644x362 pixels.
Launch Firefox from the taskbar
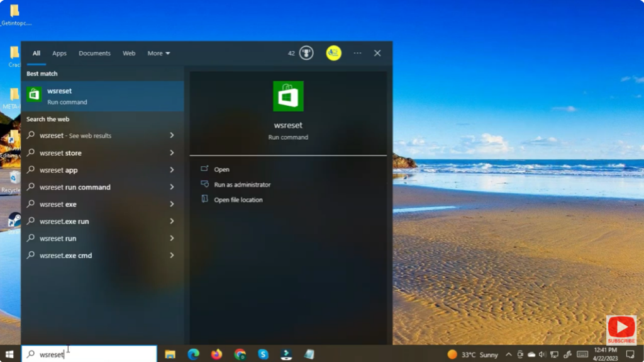(216, 354)
